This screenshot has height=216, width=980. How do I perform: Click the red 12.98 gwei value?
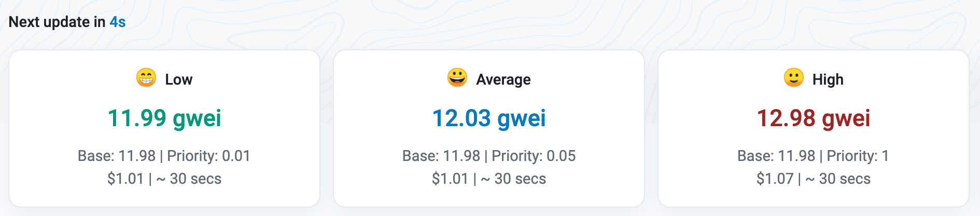click(x=814, y=118)
